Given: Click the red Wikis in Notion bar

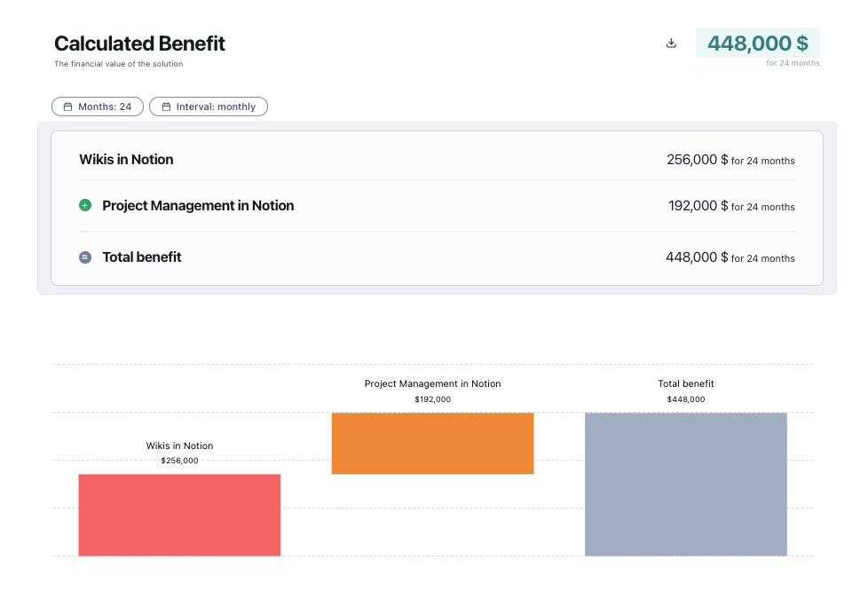Looking at the screenshot, I should pos(179,515).
